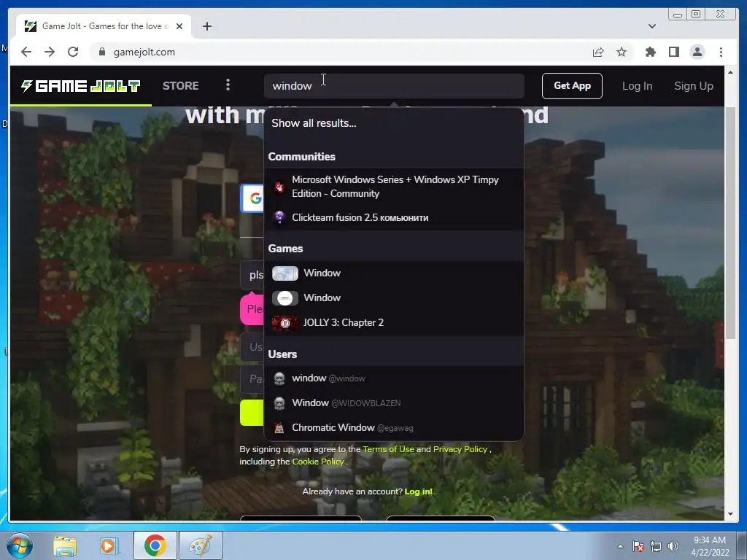This screenshot has height=560, width=747.
Task: Open the three-dot more menu in navbar
Action: coord(228,85)
